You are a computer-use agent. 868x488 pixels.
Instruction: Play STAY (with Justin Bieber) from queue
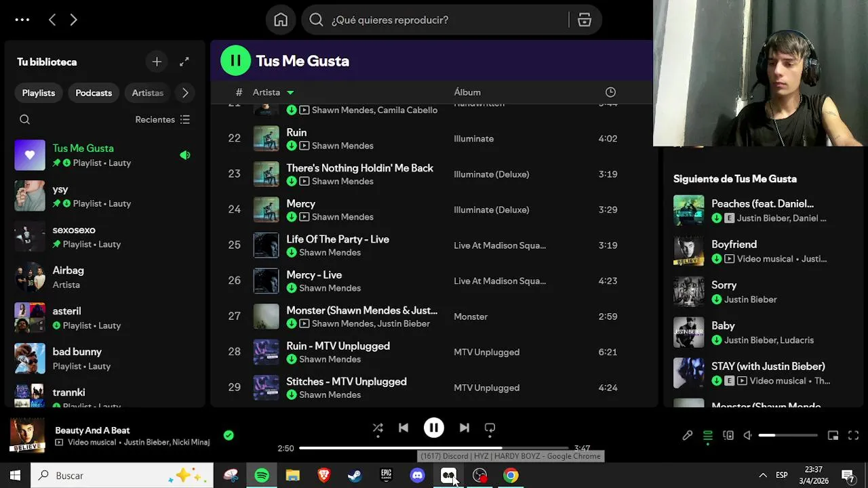pyautogui.click(x=762, y=373)
